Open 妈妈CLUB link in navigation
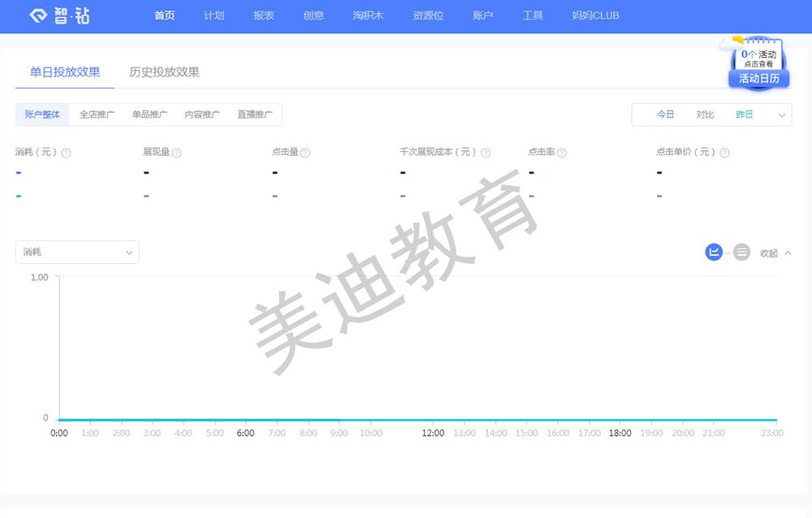This screenshot has width=812, height=518. pyautogui.click(x=595, y=15)
